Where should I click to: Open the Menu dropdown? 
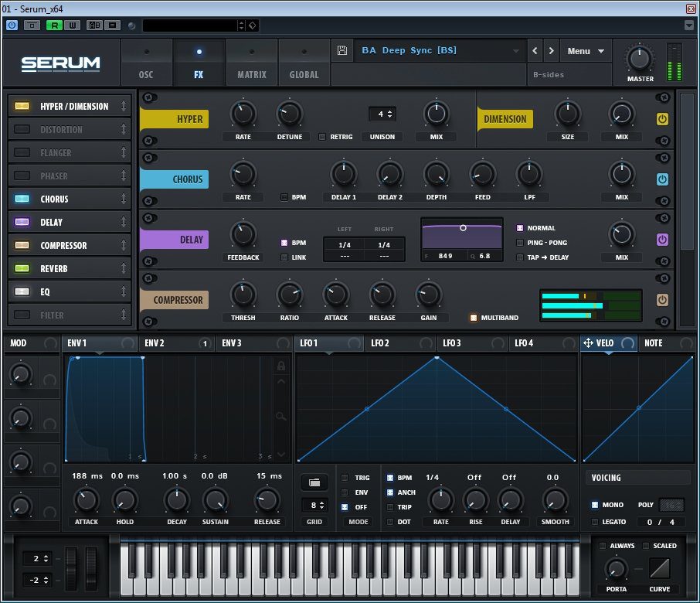click(586, 51)
